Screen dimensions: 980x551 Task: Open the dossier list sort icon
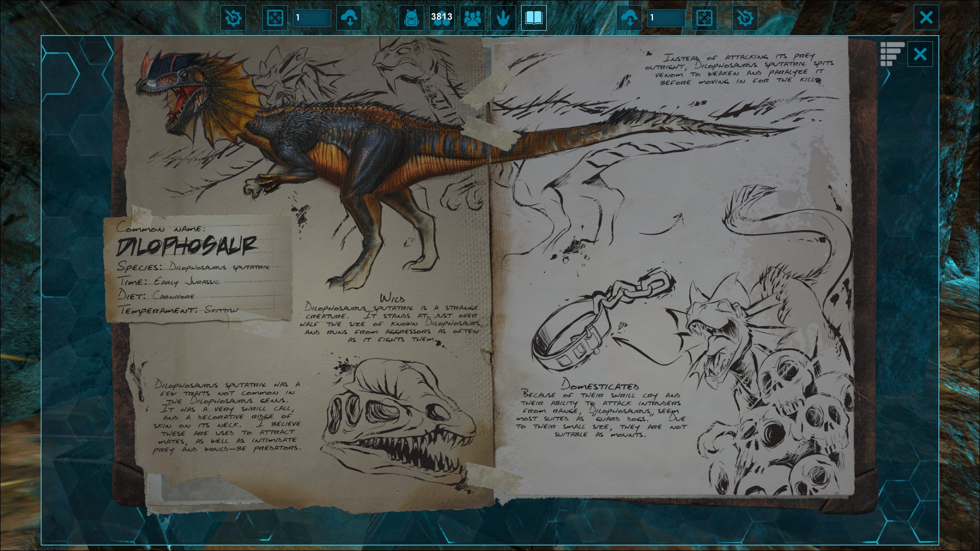click(x=892, y=54)
